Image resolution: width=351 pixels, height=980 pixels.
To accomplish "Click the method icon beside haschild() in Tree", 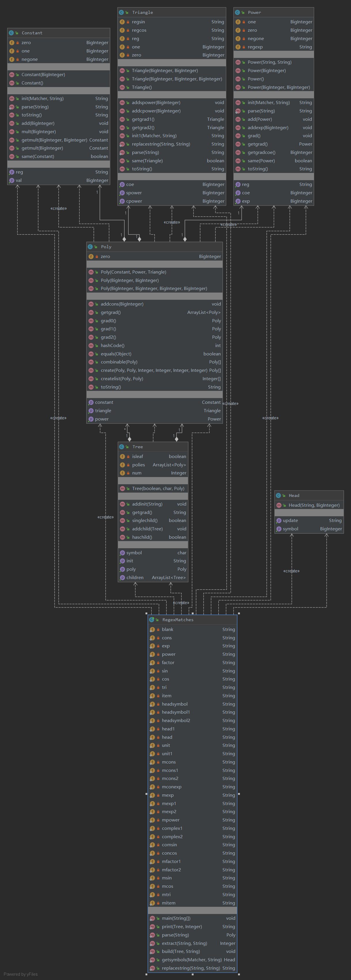I will (122, 537).
